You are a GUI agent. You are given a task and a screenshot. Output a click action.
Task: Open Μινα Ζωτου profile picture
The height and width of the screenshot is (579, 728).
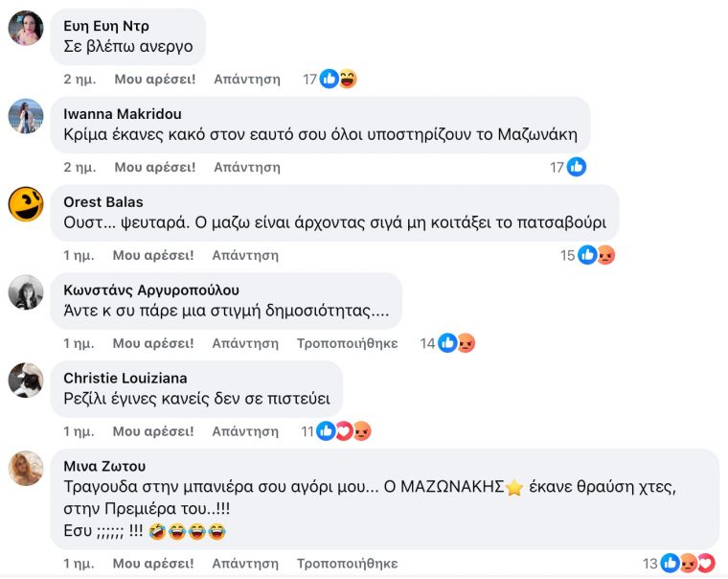(x=26, y=469)
